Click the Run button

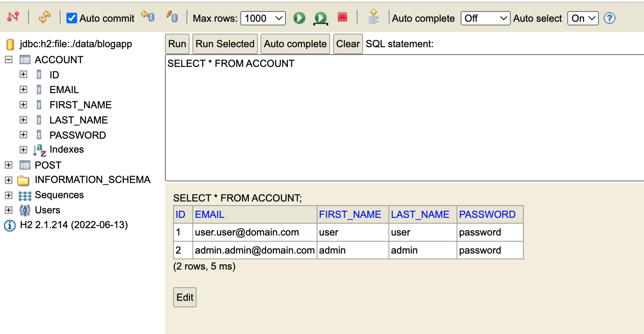point(177,44)
